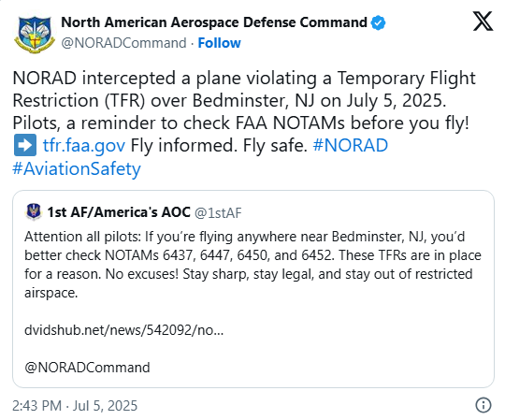Click the blue verified checkmark badge

coord(378,22)
